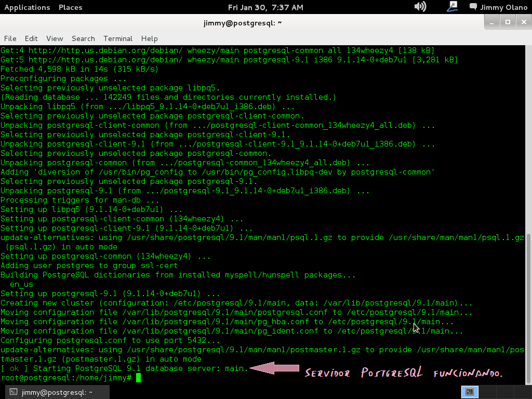Image resolution: width=532 pixels, height=399 pixels.
Task: Open the wired network connection icon
Action: [x=452, y=7]
